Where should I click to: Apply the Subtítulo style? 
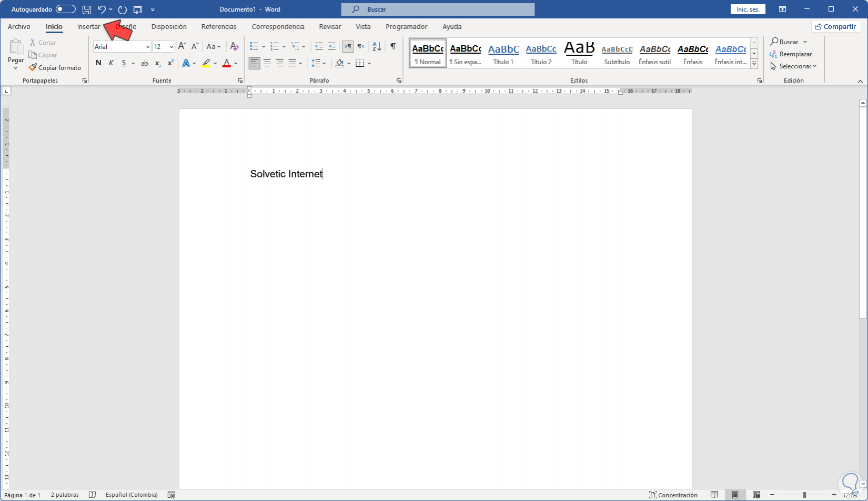coord(617,53)
